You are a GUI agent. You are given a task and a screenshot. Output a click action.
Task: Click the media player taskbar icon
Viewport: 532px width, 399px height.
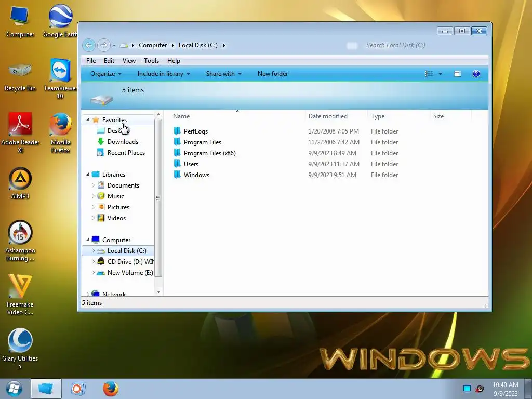point(78,389)
